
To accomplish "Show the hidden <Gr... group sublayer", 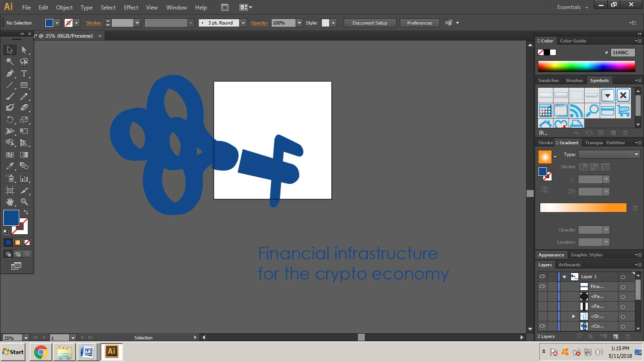I will 542,316.
